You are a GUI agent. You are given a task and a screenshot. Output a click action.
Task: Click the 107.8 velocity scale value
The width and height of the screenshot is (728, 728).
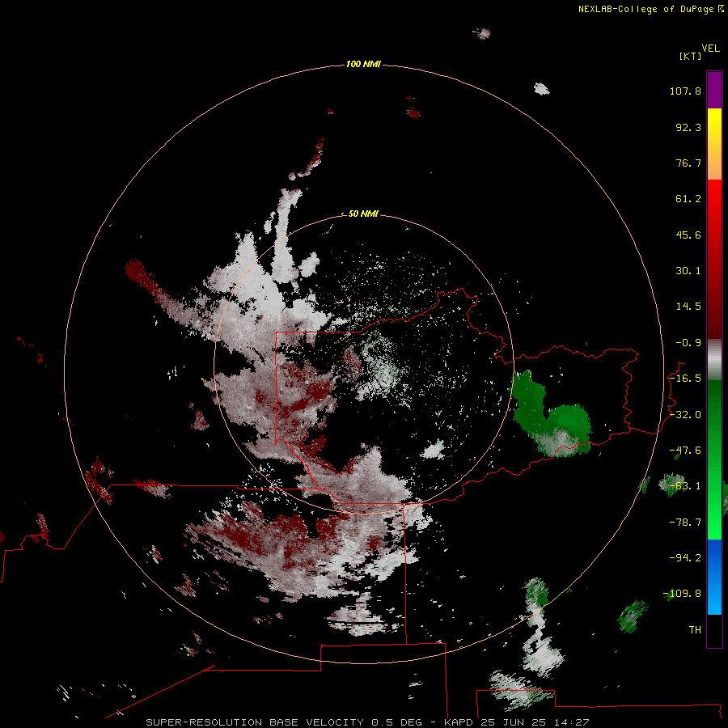pyautogui.click(x=685, y=91)
